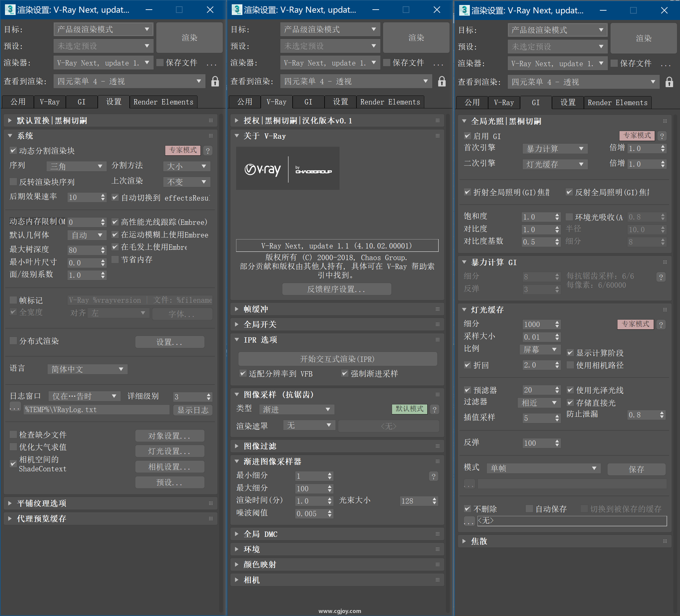Image resolution: width=680 pixels, height=616 pixels.
Task: Click spinner arrows of 噪波阈值 value
Action: pos(330,514)
